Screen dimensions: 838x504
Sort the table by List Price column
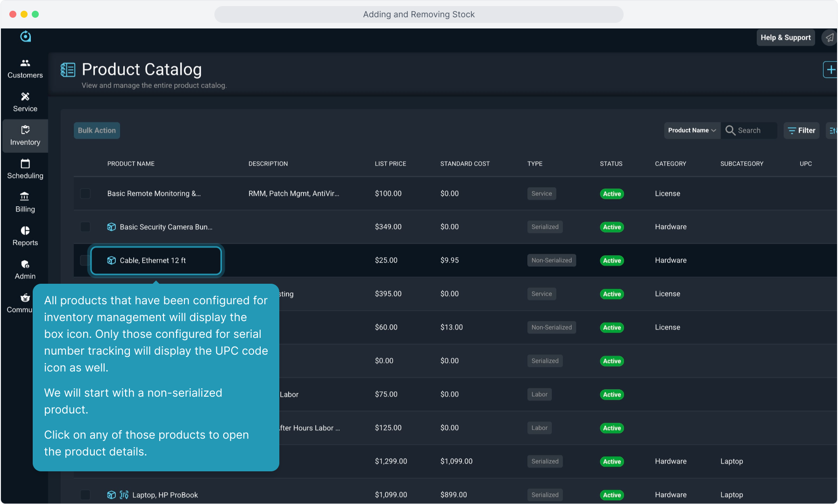tap(390, 164)
